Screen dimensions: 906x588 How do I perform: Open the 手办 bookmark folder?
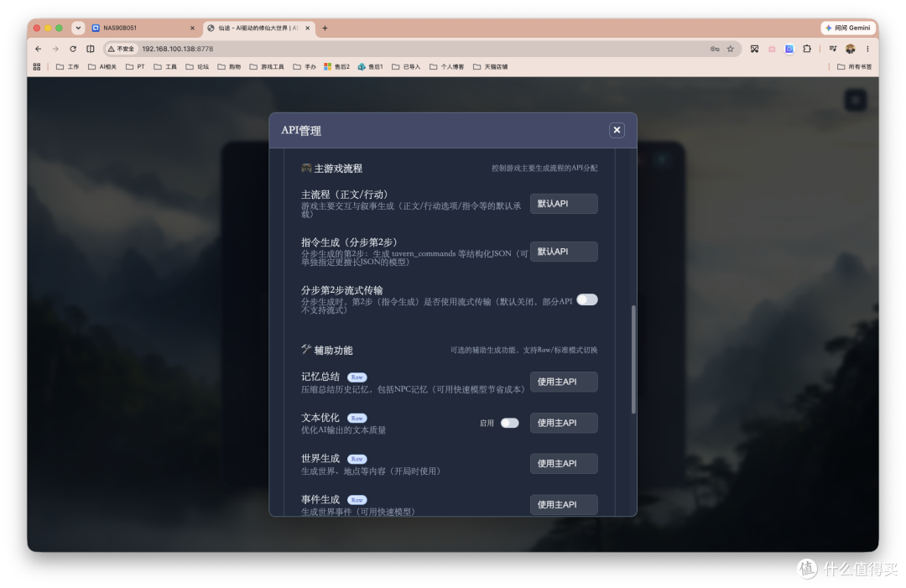point(305,67)
